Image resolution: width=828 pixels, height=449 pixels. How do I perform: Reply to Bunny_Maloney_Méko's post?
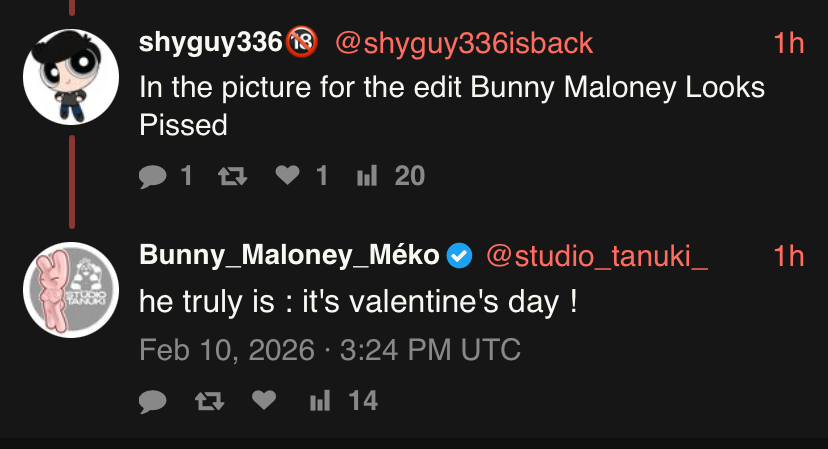(x=153, y=401)
